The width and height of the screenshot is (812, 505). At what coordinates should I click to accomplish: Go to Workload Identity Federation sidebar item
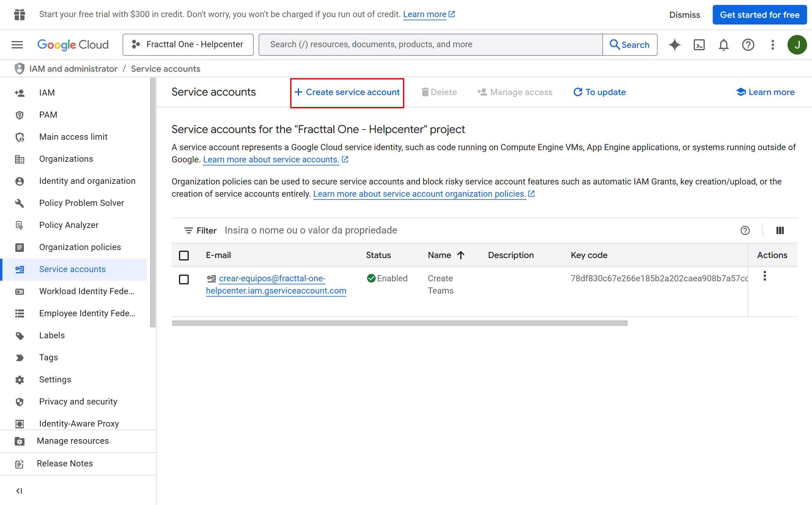click(x=86, y=291)
